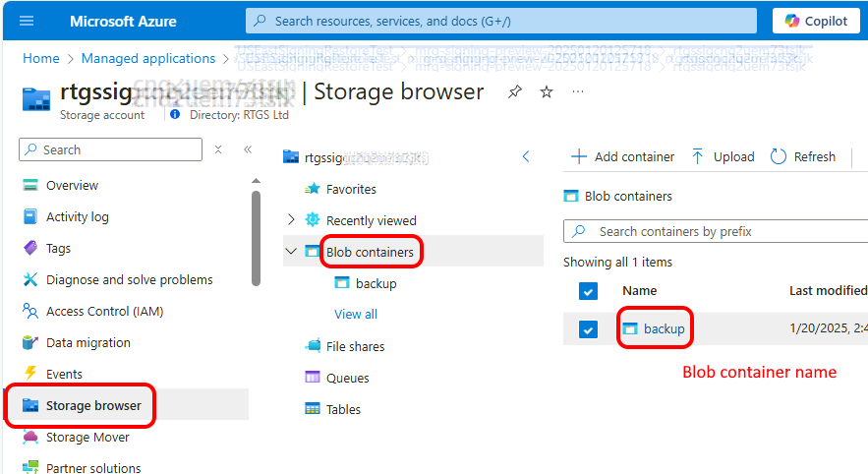Click the Favorites star icon
Screen dimensions: 868x474
pos(313,189)
